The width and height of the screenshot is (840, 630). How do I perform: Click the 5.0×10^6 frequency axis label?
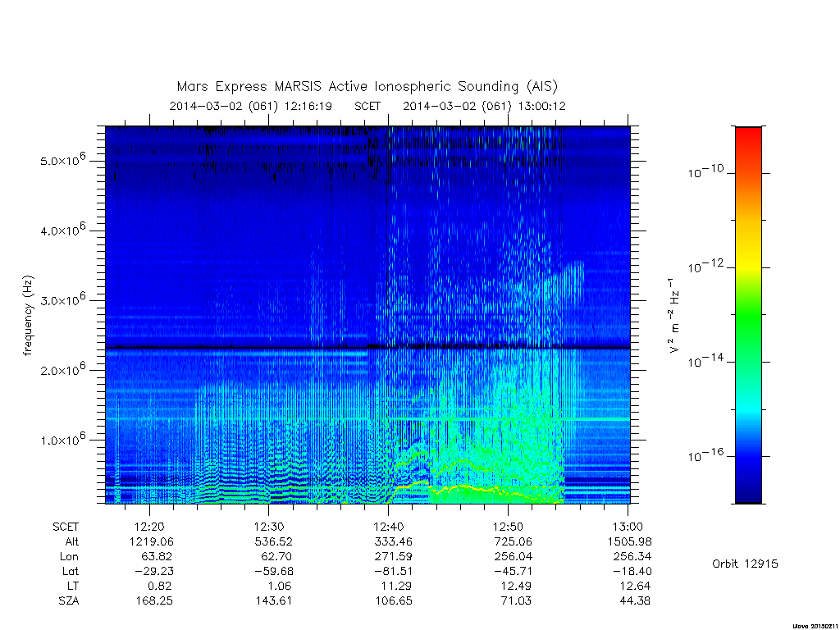pos(62,160)
